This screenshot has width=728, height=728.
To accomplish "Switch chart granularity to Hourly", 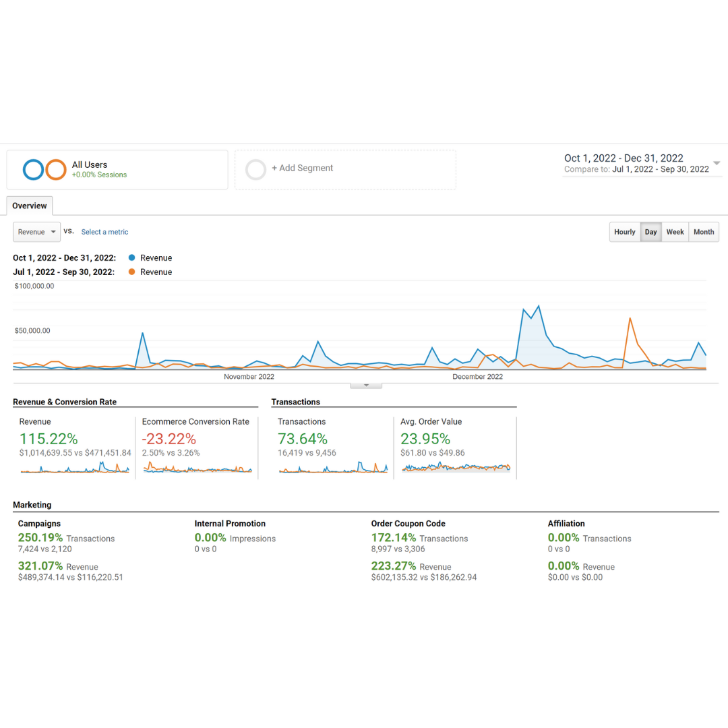I will tap(624, 232).
